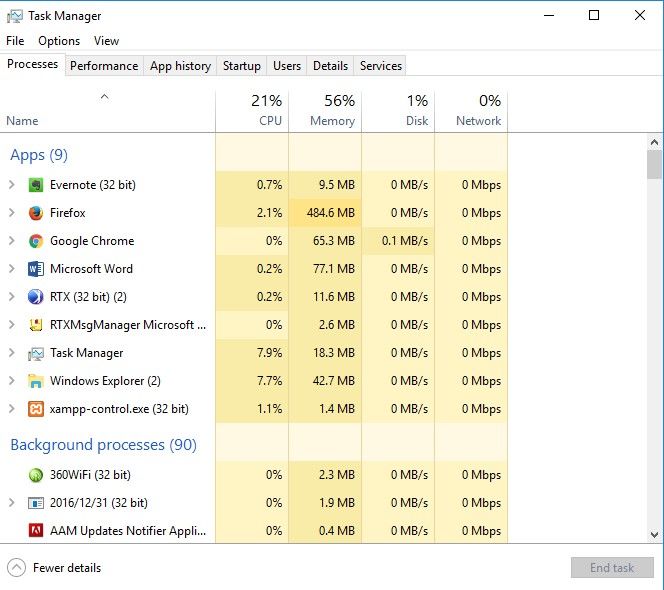Open the View menu

106,41
